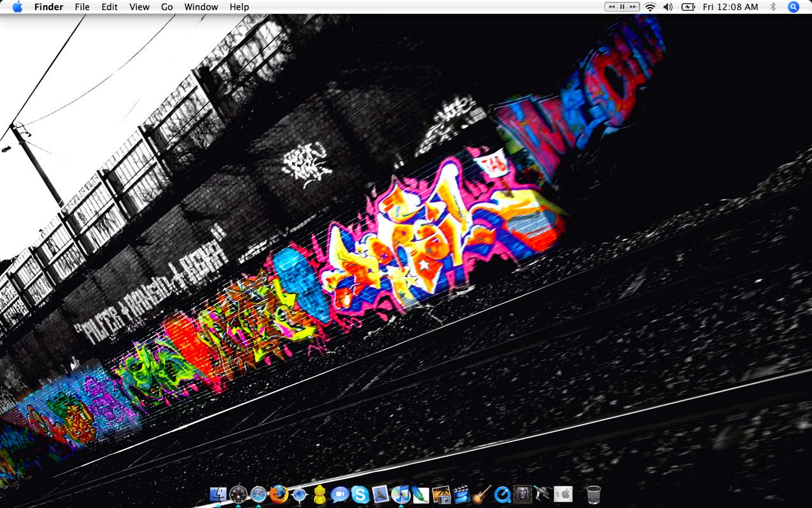
Task: Open the Finder application menu
Action: pos(48,7)
